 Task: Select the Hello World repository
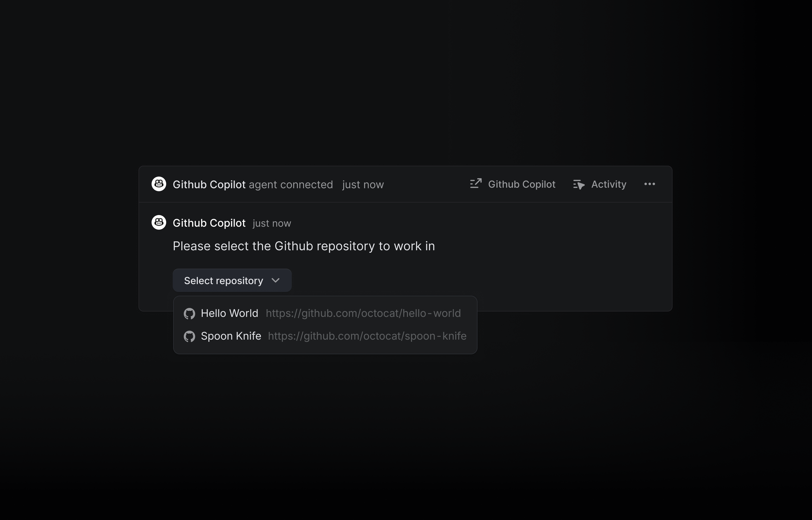(x=230, y=313)
